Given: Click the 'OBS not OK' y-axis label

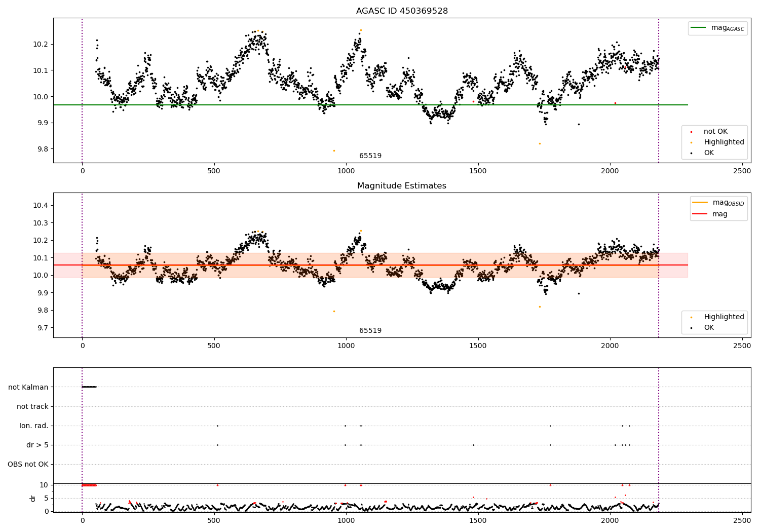Looking at the screenshot, I should 28,464.
